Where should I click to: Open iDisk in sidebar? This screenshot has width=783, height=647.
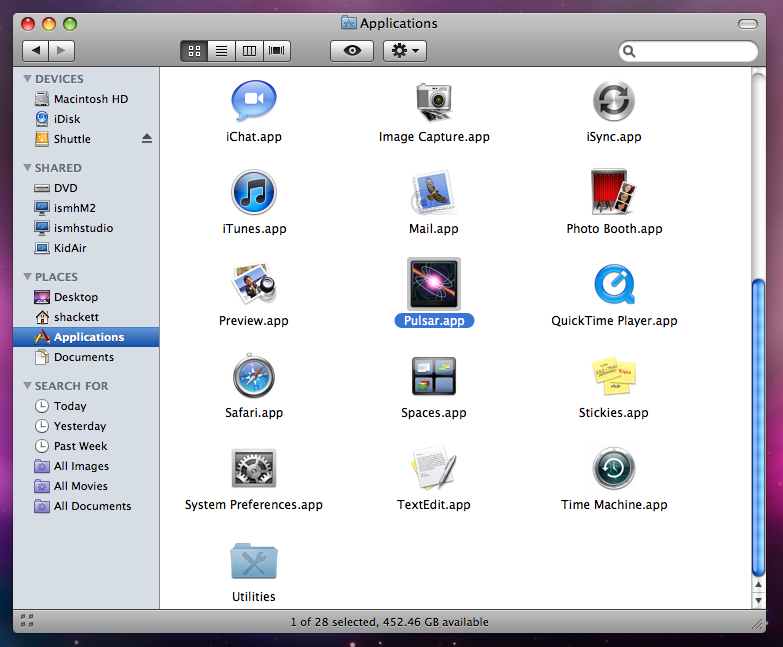tap(86, 119)
